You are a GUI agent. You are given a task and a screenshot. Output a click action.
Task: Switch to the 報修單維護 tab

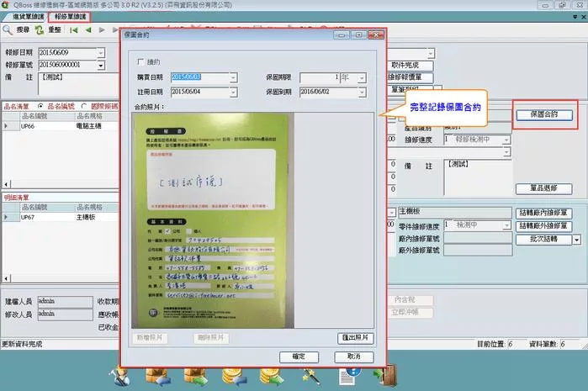[69, 16]
